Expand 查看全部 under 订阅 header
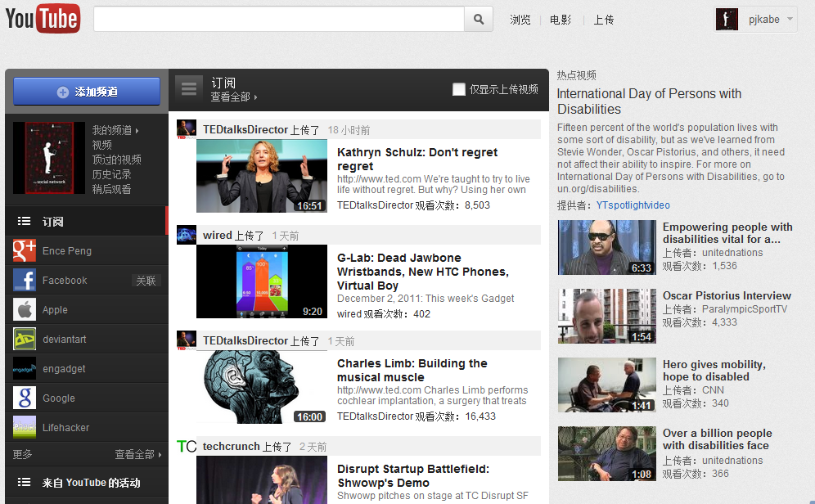The width and height of the screenshot is (815, 504). click(x=233, y=97)
